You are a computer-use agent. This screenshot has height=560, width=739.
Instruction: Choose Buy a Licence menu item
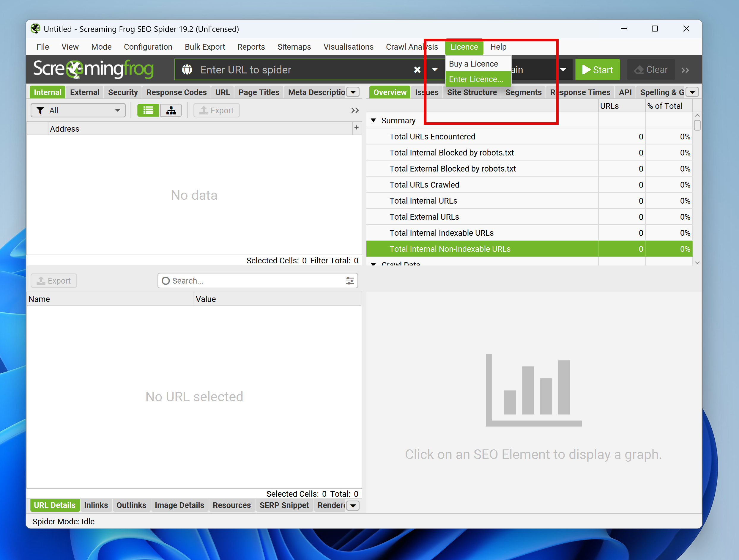click(x=473, y=64)
